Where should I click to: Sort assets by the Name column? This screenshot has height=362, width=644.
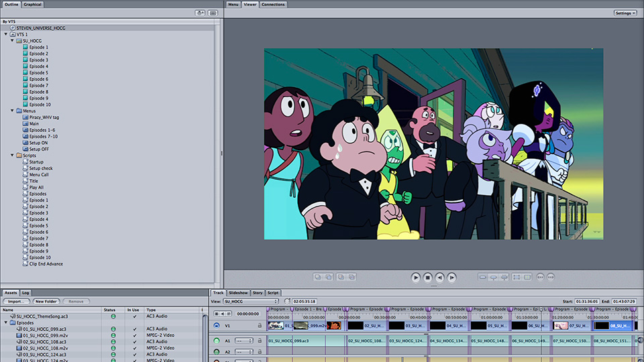pos(52,310)
